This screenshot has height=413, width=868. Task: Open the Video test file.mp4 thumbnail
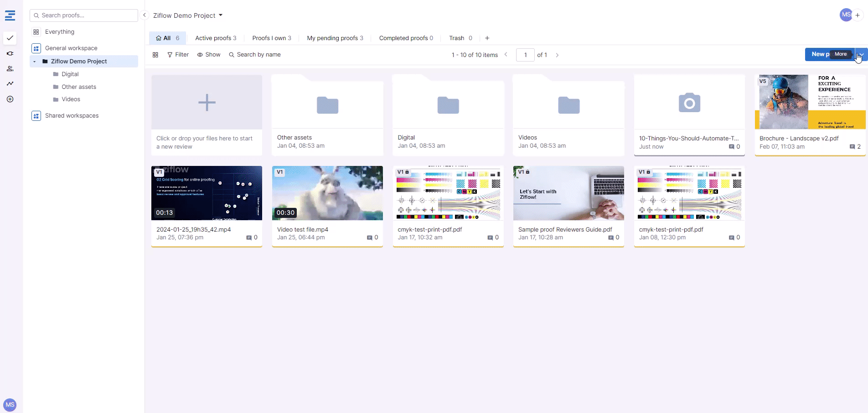click(327, 193)
